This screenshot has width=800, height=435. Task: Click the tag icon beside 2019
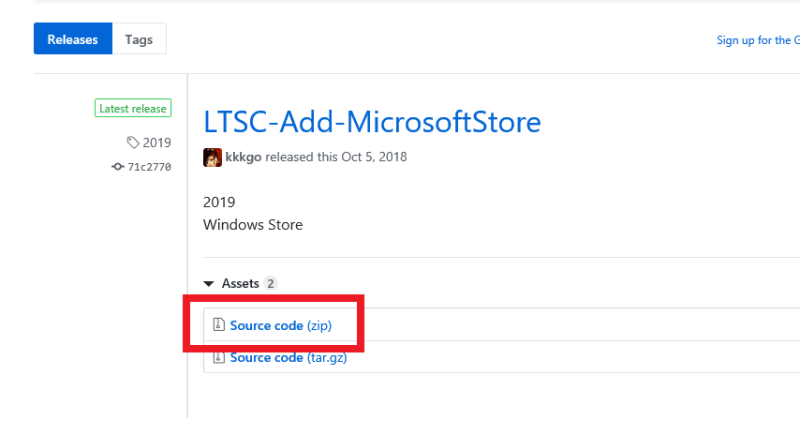pyautogui.click(x=133, y=142)
